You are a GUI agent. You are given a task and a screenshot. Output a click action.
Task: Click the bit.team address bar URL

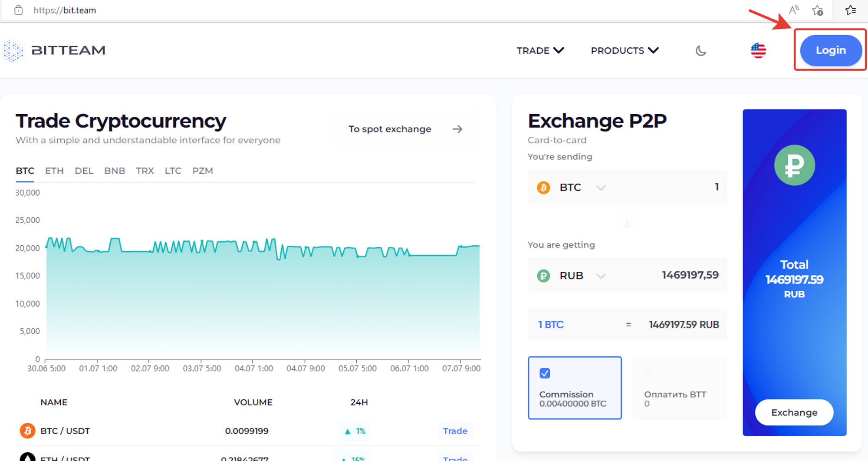click(x=65, y=10)
